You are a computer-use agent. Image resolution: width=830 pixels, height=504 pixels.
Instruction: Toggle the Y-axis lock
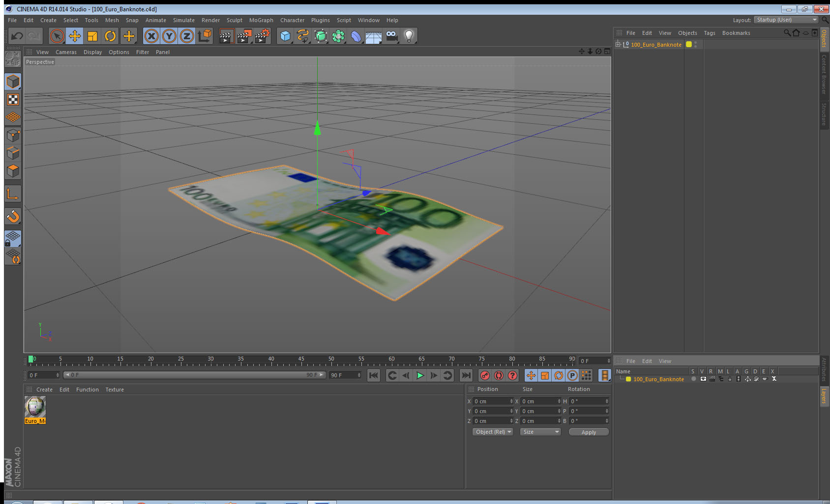169,36
